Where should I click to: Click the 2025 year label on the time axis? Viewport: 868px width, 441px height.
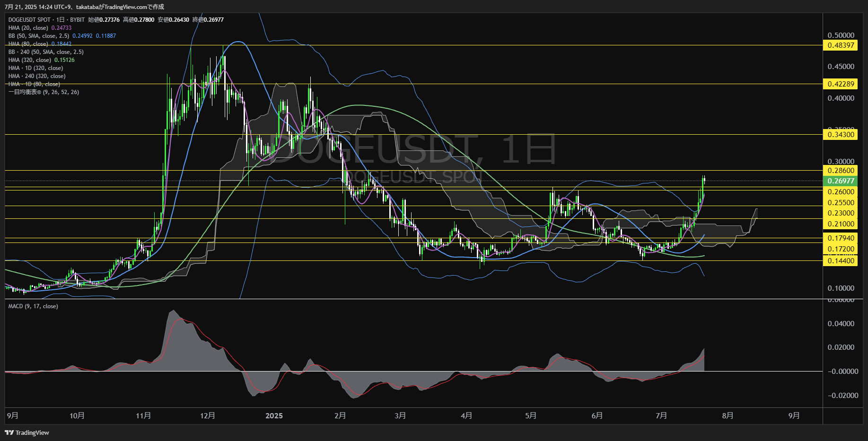(x=274, y=416)
